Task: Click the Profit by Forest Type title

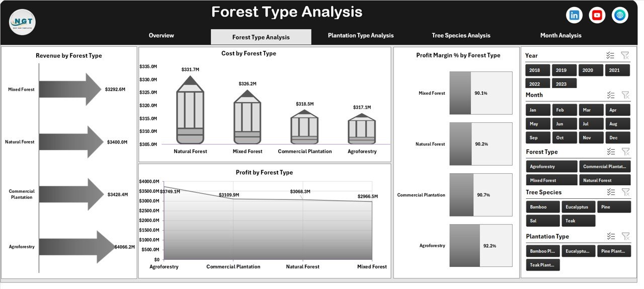Action: 264,172
